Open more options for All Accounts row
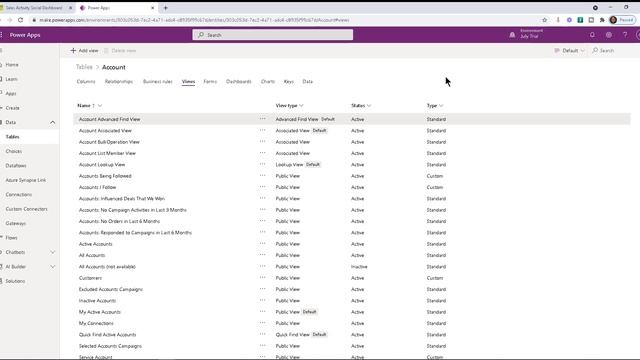This screenshot has width=640, height=360. tap(262, 255)
